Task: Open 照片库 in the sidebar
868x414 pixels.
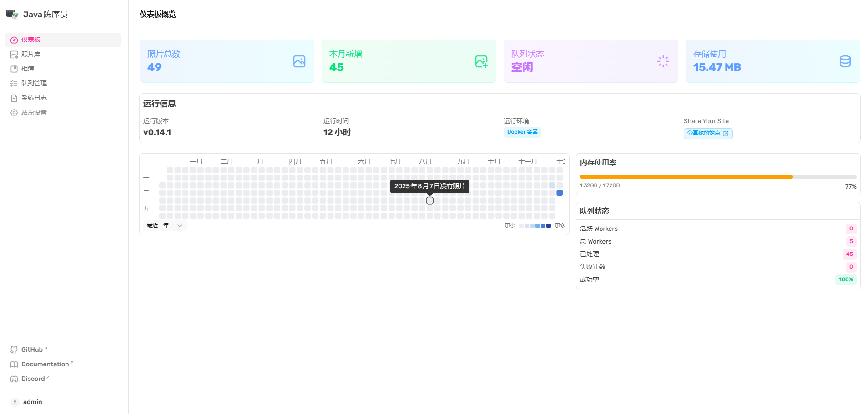Action: [x=31, y=54]
